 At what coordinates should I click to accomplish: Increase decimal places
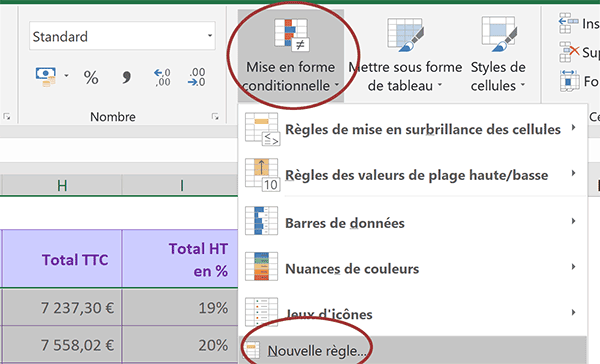pyautogui.click(x=162, y=77)
